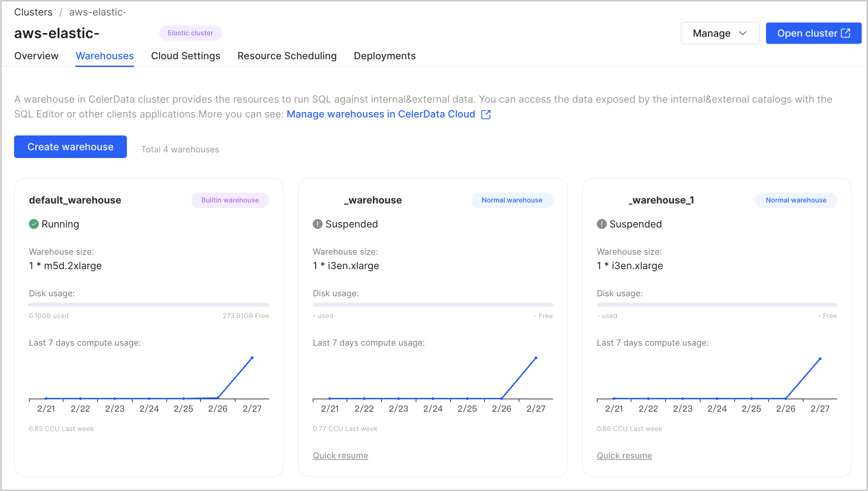Click external link icon after CelerData Cloud link
This screenshot has height=491, width=868.
coord(486,114)
